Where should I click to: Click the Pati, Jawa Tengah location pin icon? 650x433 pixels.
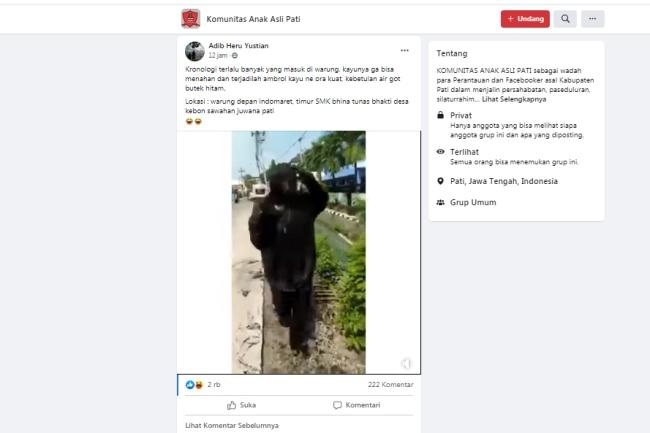tap(441, 181)
